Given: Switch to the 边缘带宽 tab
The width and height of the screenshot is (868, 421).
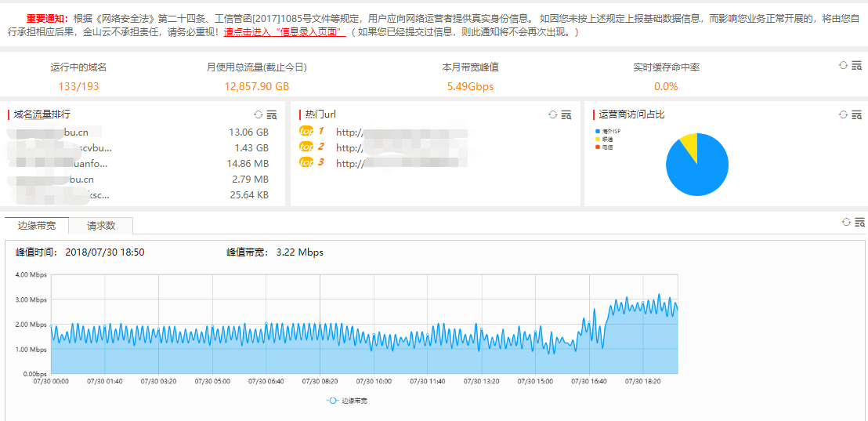Looking at the screenshot, I should (x=37, y=226).
